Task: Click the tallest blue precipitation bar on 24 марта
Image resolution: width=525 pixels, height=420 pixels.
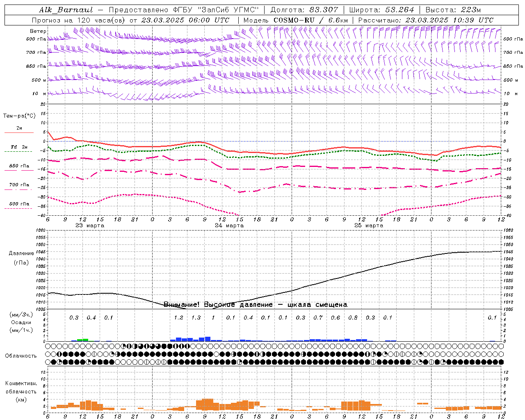Action: tap(208, 339)
